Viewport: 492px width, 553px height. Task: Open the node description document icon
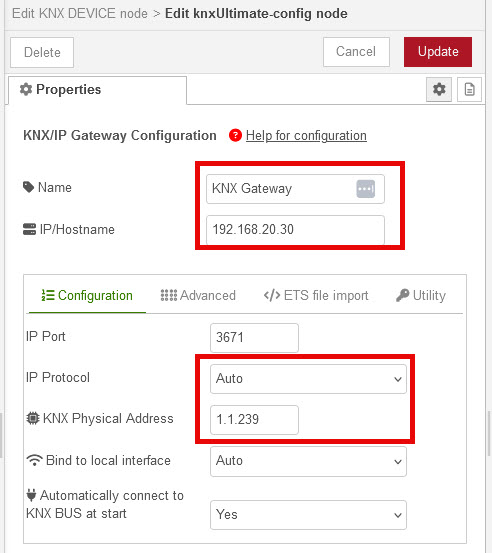(469, 89)
